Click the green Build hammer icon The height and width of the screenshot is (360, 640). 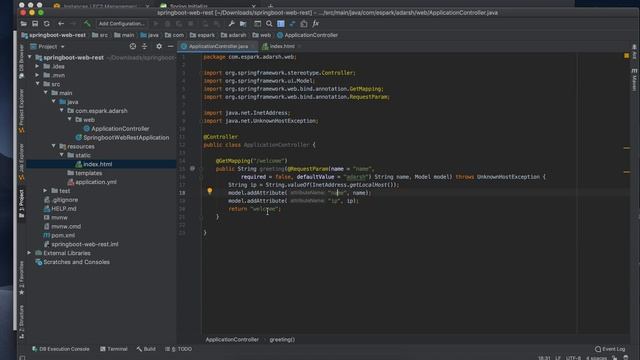point(87,24)
